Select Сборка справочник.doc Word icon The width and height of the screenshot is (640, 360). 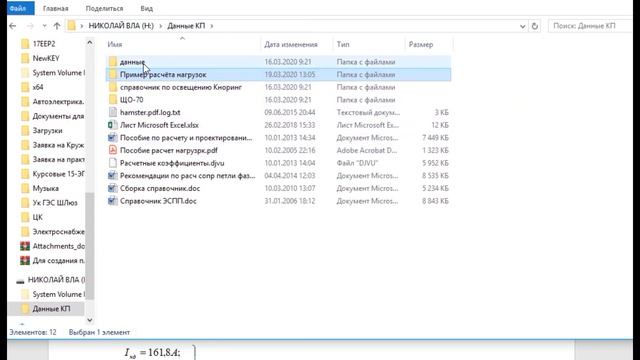[113, 188]
